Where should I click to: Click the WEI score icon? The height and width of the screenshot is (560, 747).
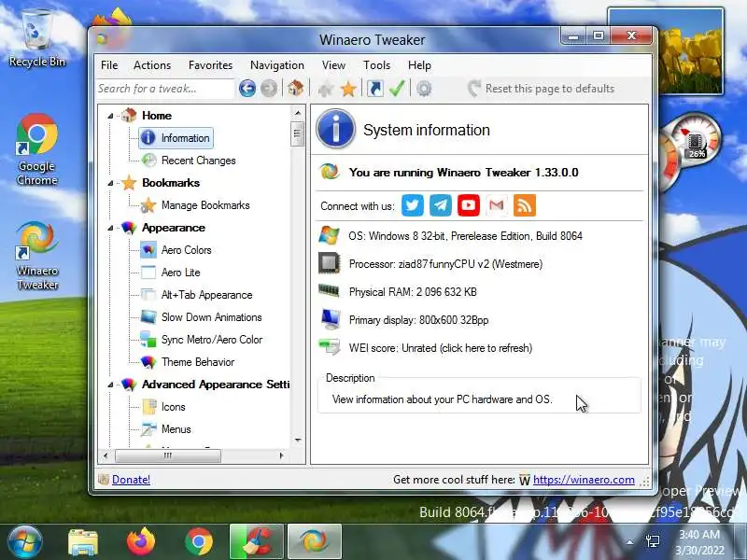330,347
